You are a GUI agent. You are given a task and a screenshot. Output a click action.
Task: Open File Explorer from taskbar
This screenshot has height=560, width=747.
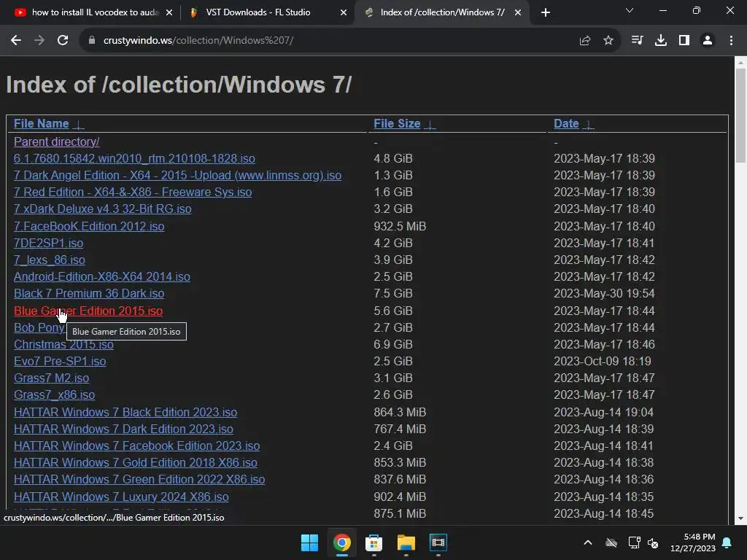[406, 542]
